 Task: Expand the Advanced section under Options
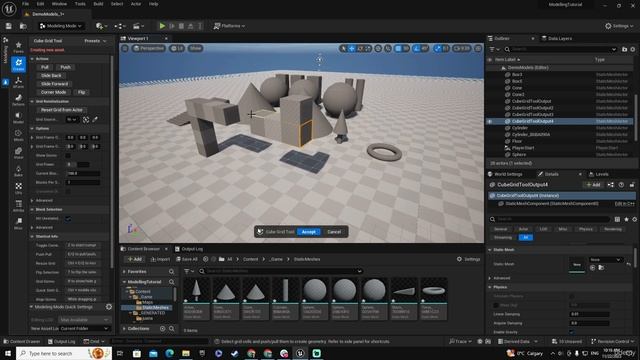pyautogui.click(x=32, y=200)
